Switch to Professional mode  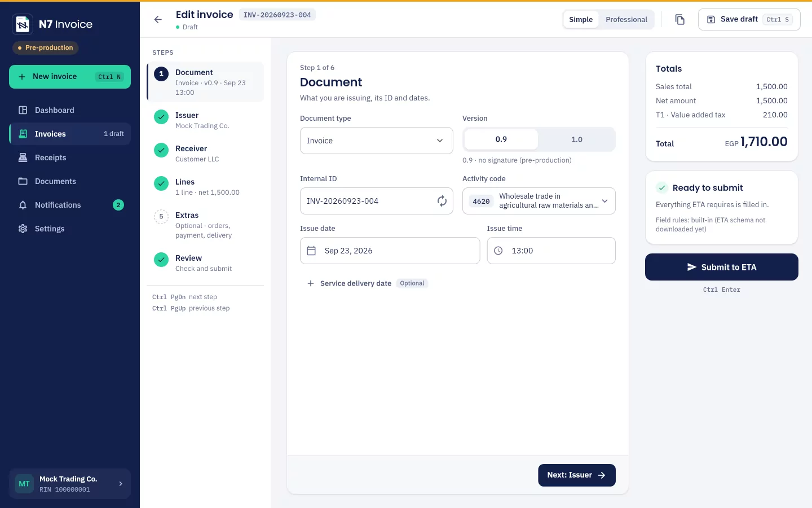coord(626,20)
